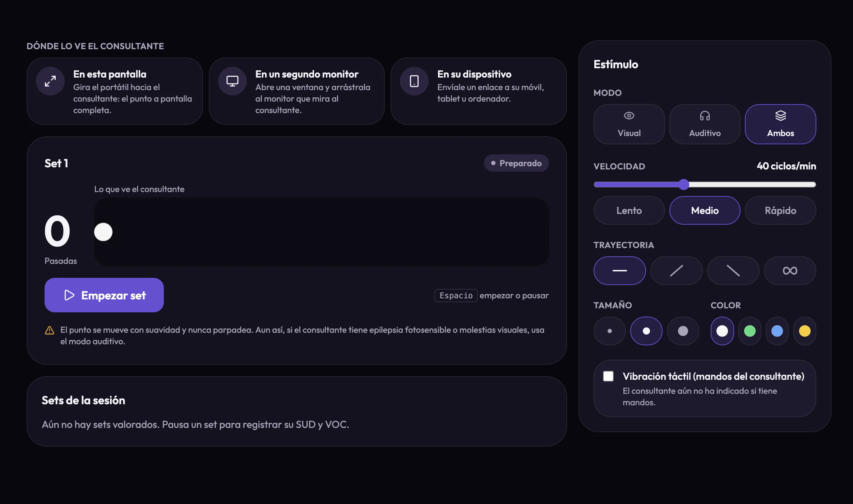Viewport: 853px width, 504px height.
Task: Select the blue dot color
Action: [x=777, y=331]
